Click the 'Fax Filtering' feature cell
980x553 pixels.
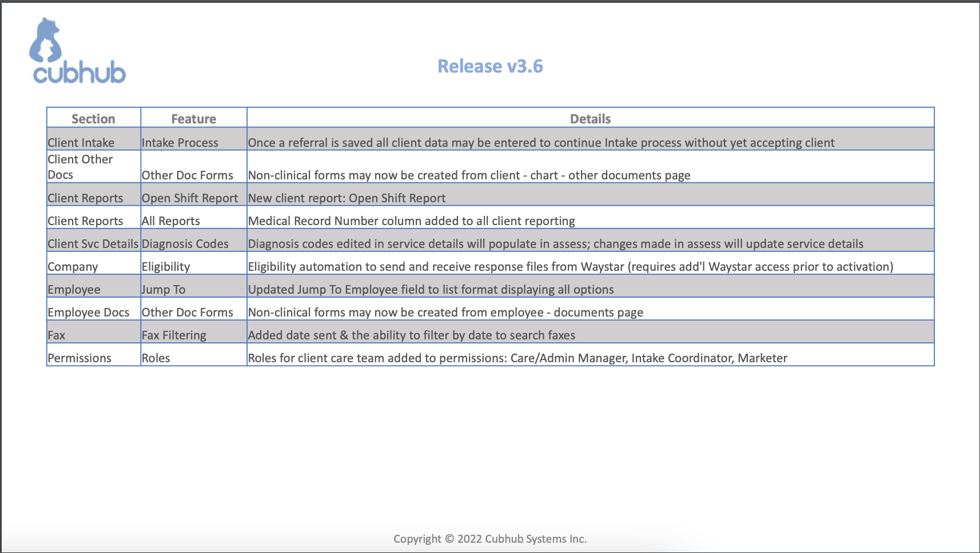click(x=194, y=332)
